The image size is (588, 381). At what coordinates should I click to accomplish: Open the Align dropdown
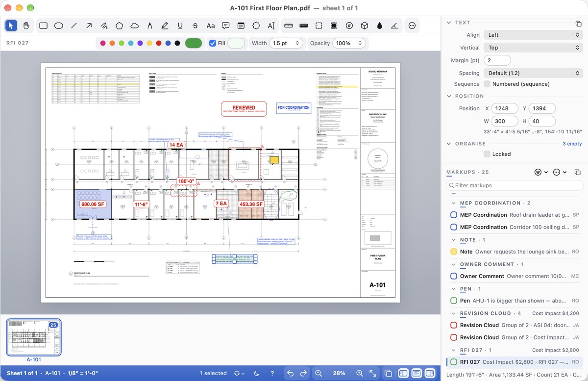533,35
